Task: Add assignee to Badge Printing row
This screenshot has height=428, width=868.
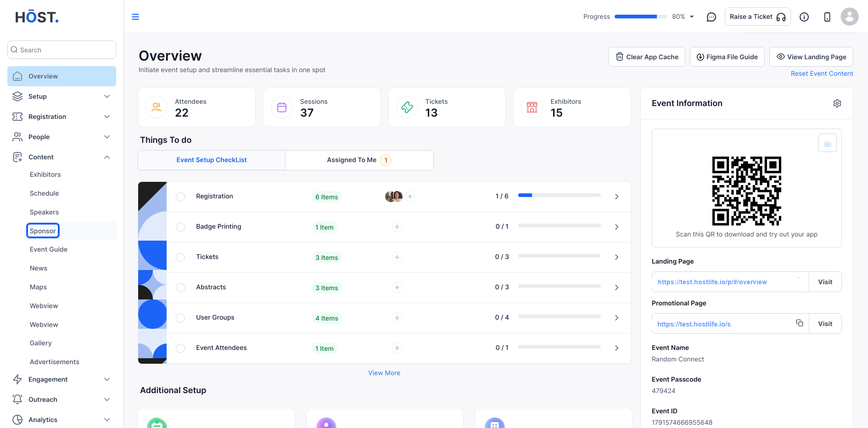Action: (397, 227)
